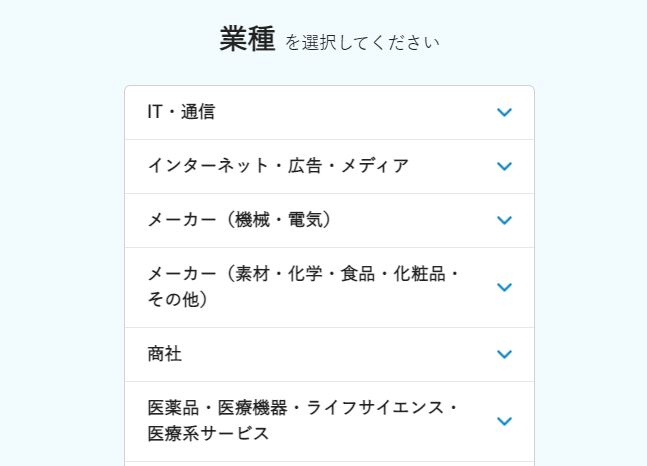The width and height of the screenshot is (647, 466).
Task: Choose the メーカー（機械・電気） label
Action: [240, 220]
